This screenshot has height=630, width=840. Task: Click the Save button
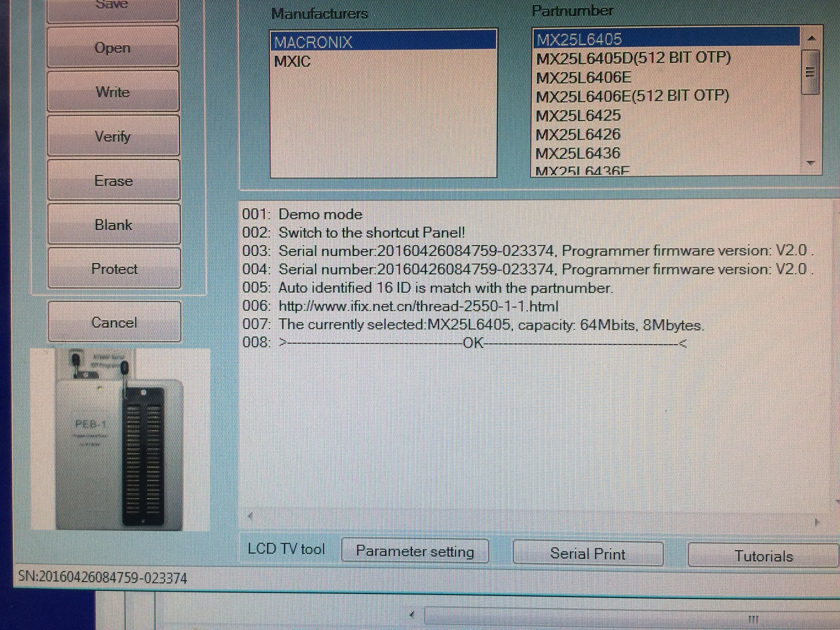pos(113,9)
